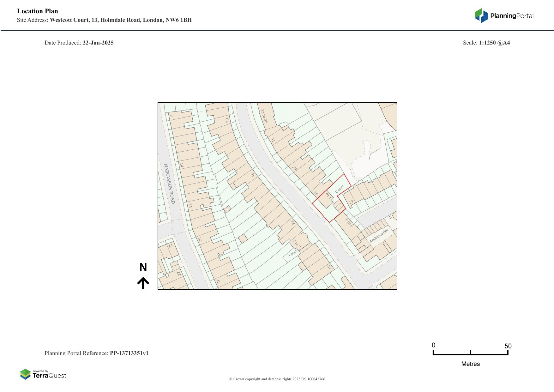Click the scale bar line

coord(470,354)
